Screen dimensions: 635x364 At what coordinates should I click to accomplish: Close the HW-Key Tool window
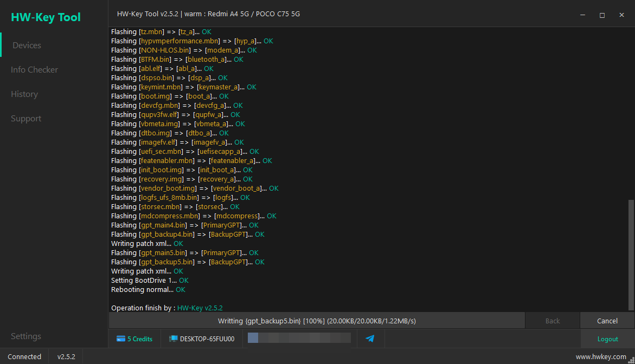pos(621,15)
